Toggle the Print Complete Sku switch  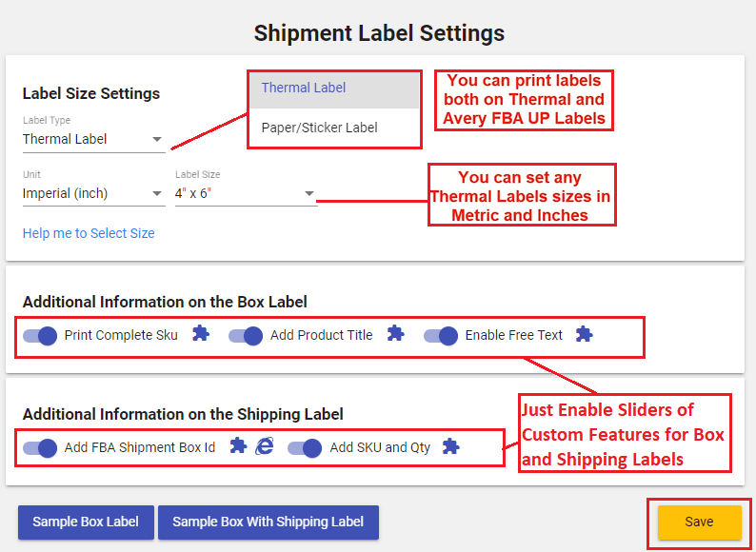pyautogui.click(x=40, y=336)
